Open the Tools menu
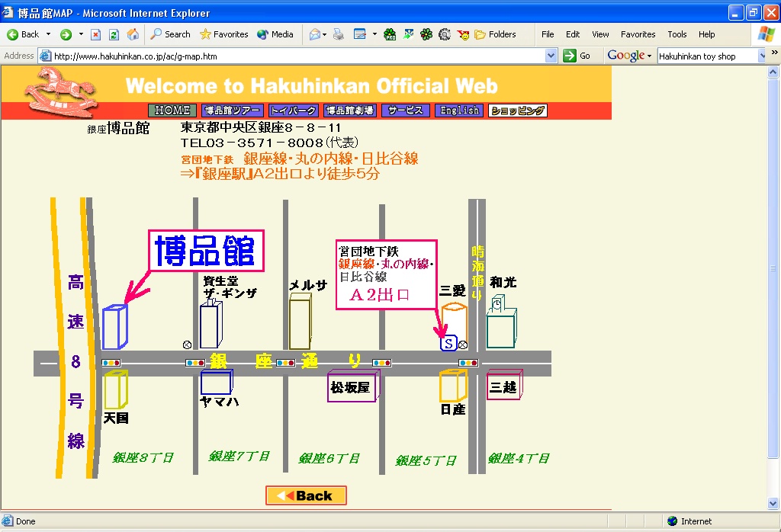 pos(677,34)
